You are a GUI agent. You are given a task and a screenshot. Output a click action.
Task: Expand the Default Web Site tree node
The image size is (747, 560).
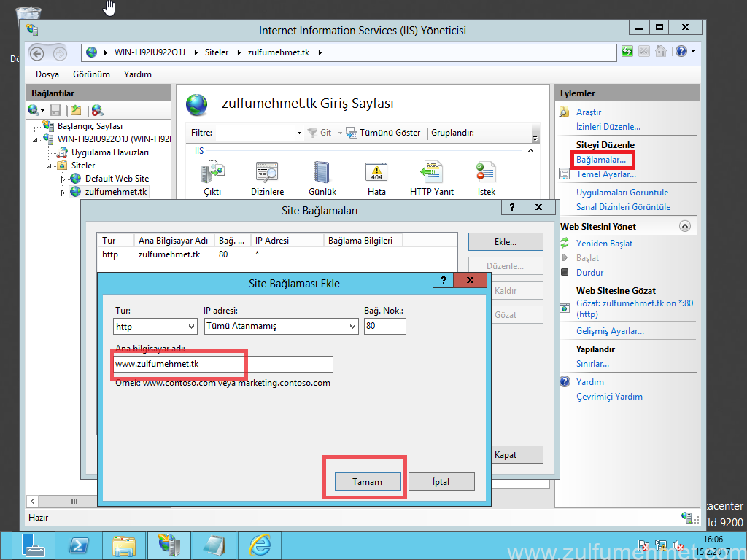tap(63, 179)
